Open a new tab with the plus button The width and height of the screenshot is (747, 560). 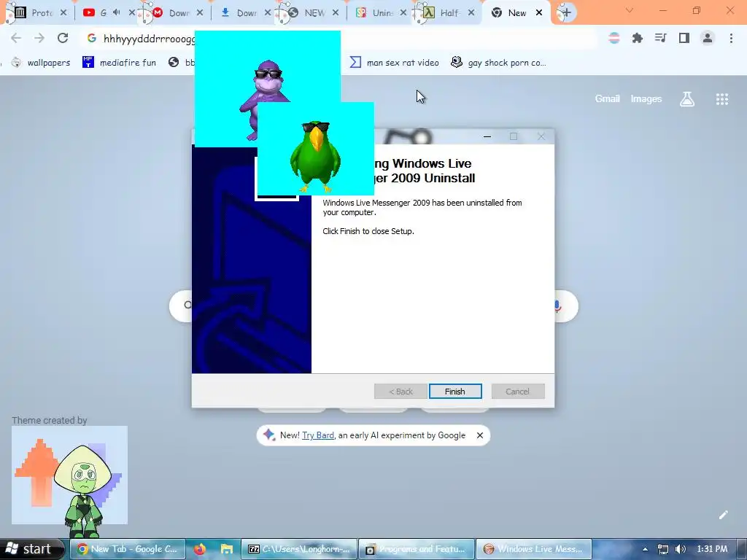[566, 13]
